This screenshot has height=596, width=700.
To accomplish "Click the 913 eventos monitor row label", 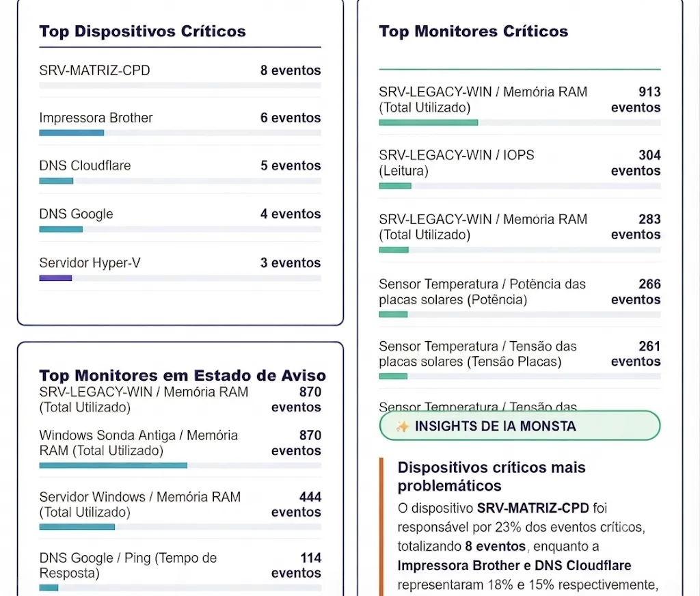I will (x=483, y=100).
